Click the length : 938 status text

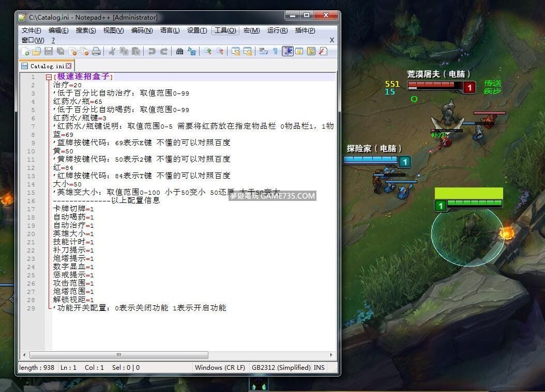[x=37, y=367]
